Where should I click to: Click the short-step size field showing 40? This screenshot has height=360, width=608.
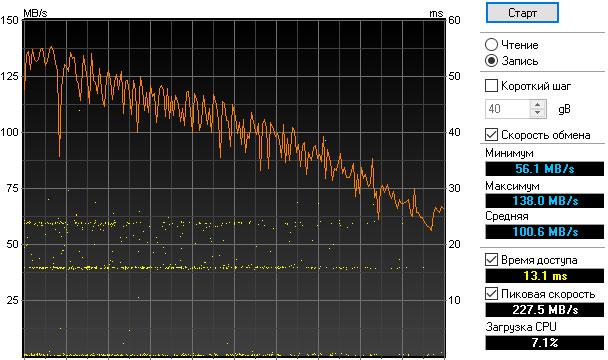click(x=507, y=109)
